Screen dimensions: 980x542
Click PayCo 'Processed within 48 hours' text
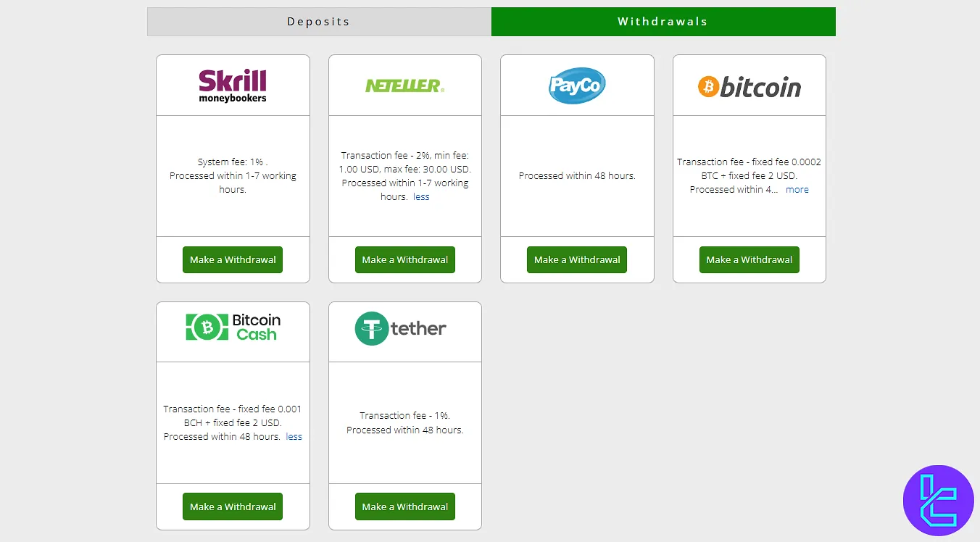click(x=577, y=176)
